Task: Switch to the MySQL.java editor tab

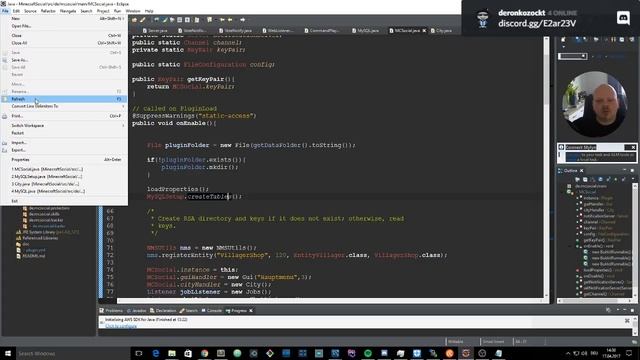Action: point(366,31)
